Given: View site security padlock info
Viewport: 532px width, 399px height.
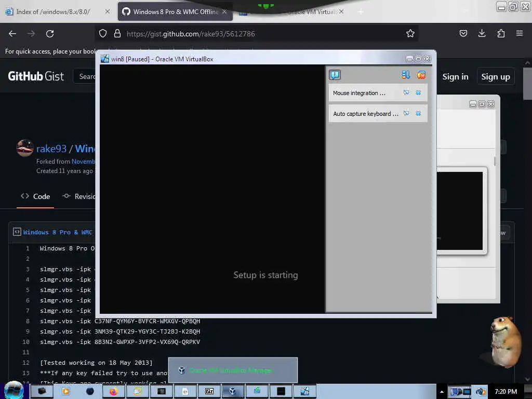Looking at the screenshot, I should pos(117,33).
